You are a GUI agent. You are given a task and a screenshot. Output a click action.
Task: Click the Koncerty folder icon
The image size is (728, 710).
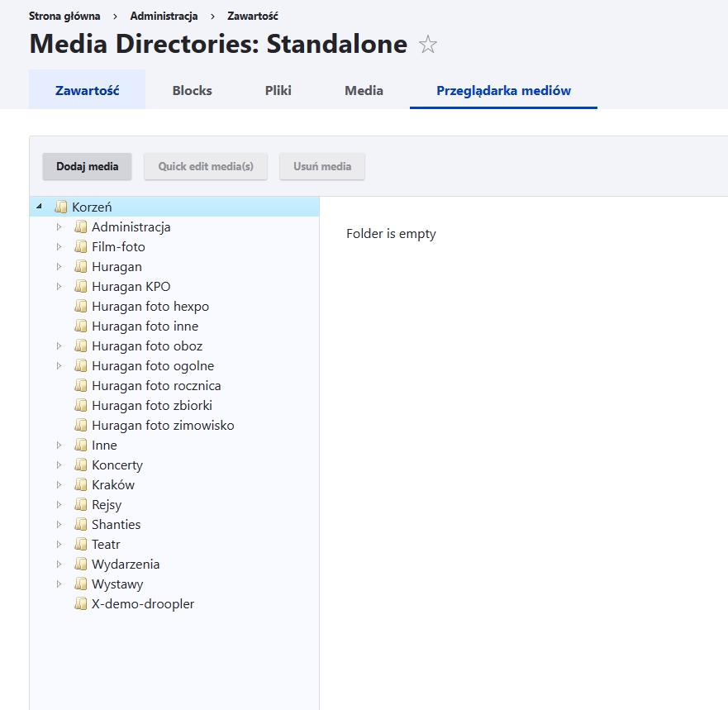click(x=81, y=465)
